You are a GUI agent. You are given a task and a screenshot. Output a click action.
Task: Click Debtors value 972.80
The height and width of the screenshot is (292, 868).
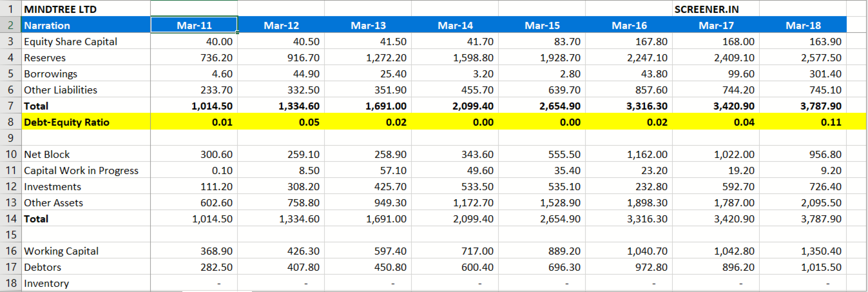(651, 267)
